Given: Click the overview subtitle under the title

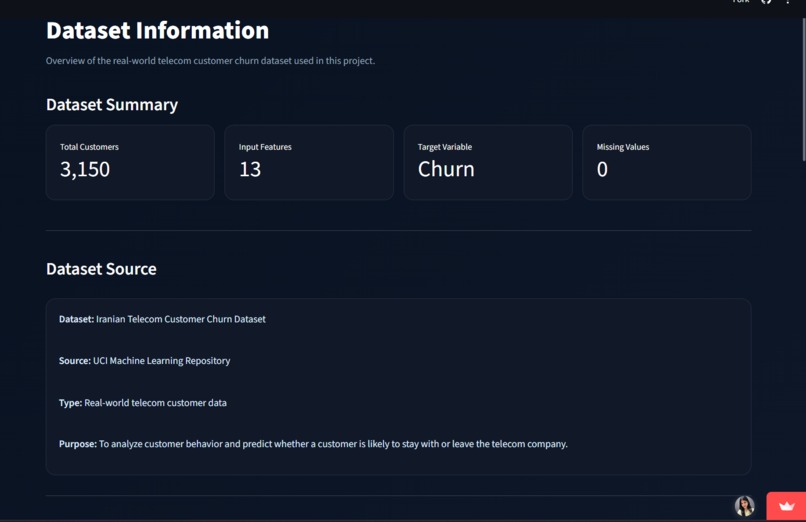Looking at the screenshot, I should tap(210, 61).
